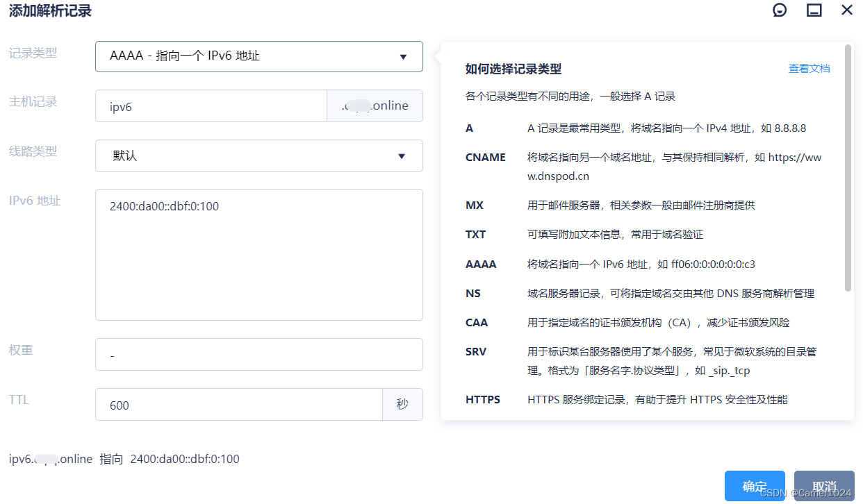Close the add record dialog
Viewport: 863px width, 504px height.
click(847, 10)
